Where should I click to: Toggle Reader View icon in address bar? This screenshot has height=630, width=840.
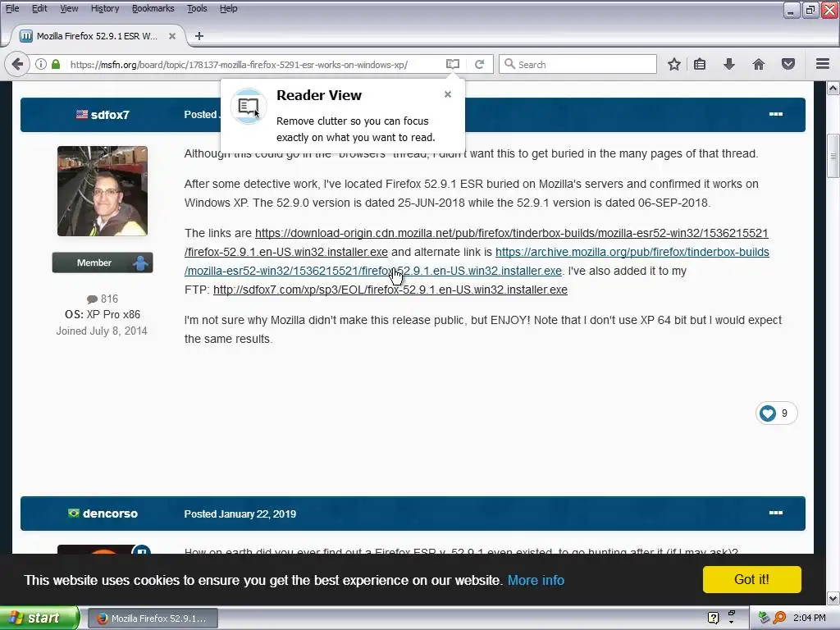[x=453, y=64]
